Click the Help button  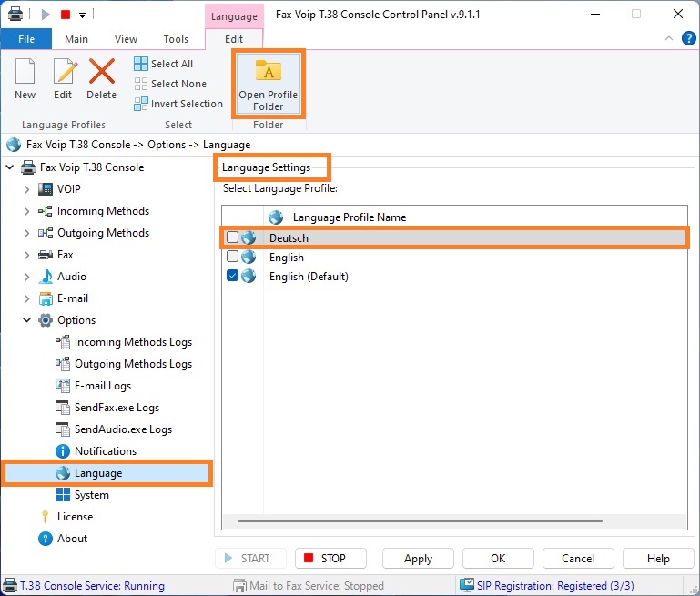point(658,559)
